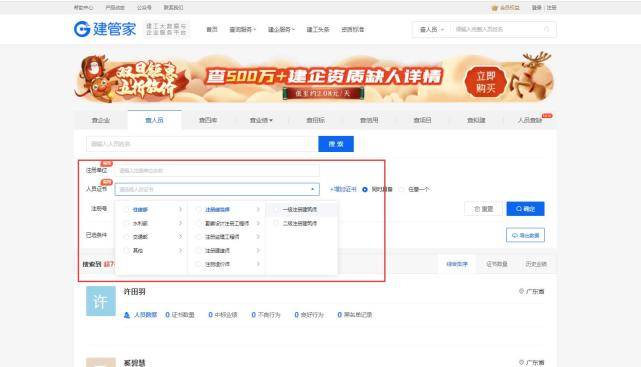The width and height of the screenshot is (641, 367).
Task: Click the 帮助中心 link in top bar
Action: 83,8
